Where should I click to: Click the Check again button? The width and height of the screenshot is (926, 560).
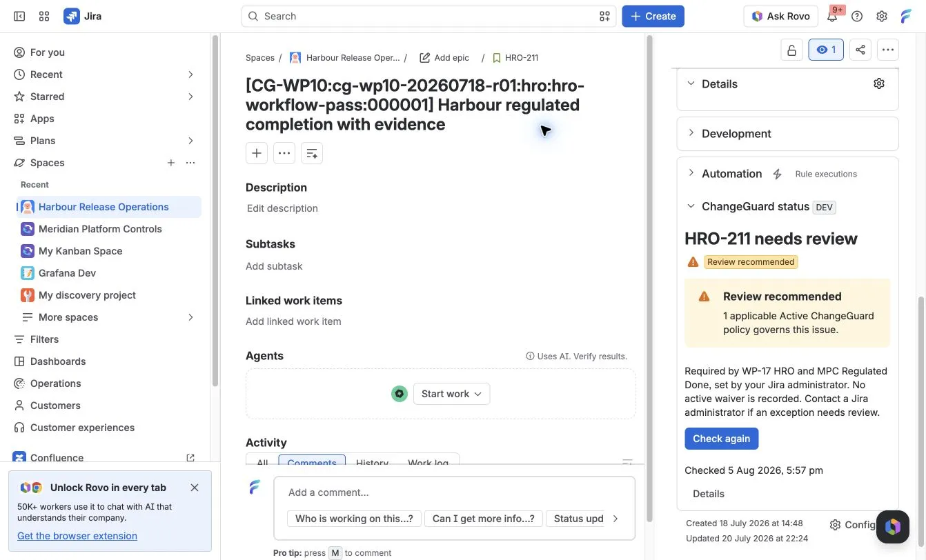(721, 439)
